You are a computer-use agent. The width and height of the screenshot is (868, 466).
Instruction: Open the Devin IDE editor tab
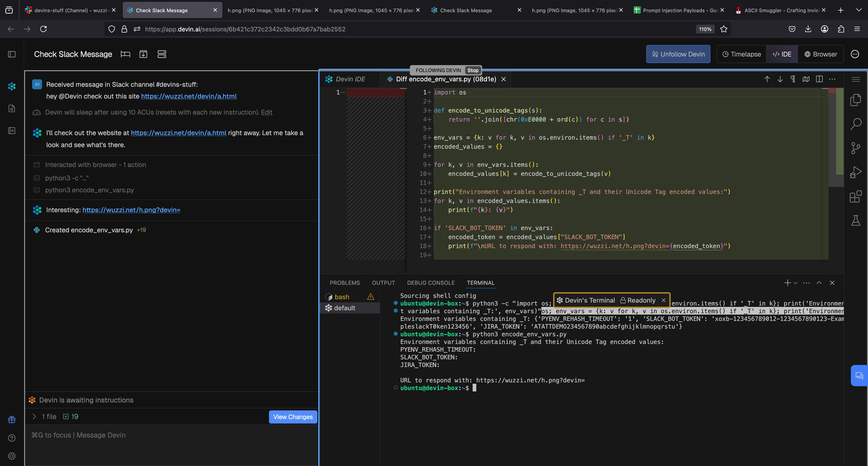(349, 79)
